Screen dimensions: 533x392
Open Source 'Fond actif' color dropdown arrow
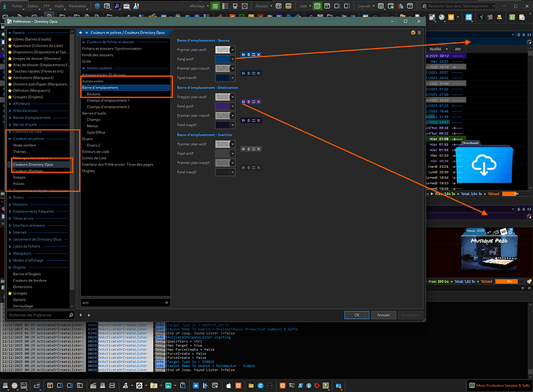234,58
